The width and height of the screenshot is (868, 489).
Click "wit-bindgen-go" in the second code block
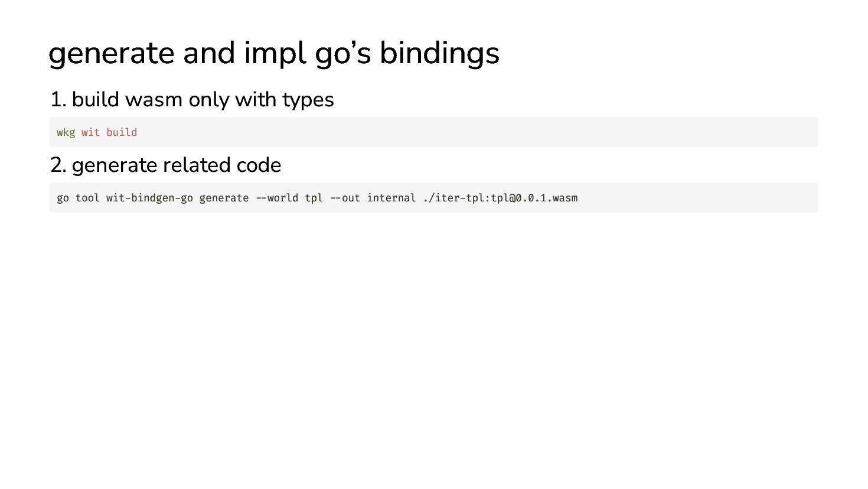click(x=149, y=198)
